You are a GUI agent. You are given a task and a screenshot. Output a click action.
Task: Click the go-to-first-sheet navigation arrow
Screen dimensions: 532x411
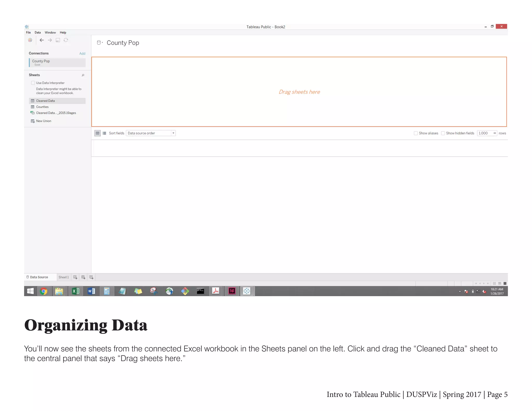point(476,283)
